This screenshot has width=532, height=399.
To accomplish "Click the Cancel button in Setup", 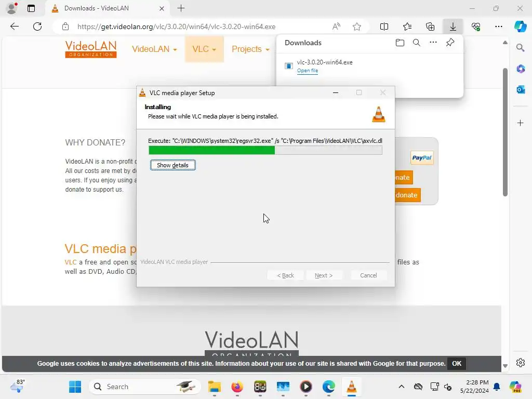I will [368, 275].
